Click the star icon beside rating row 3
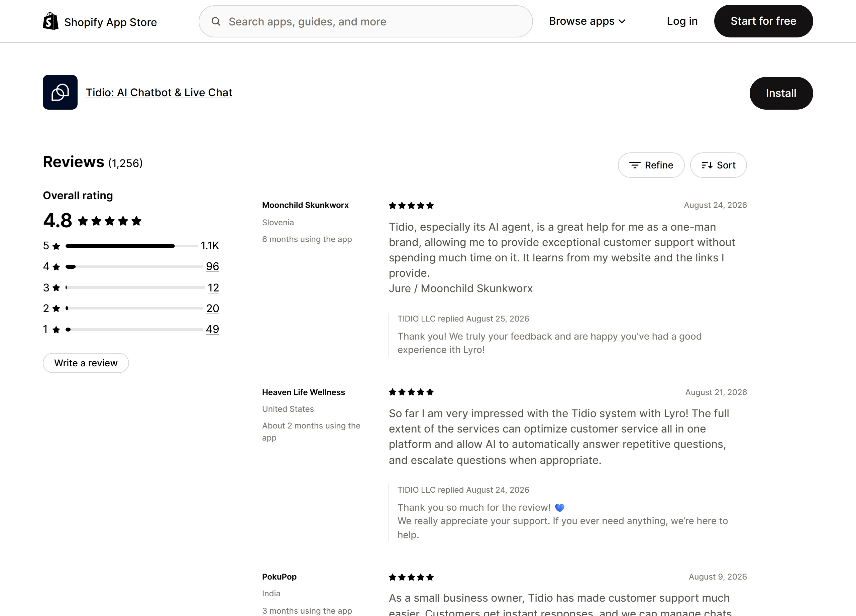The width and height of the screenshot is (856, 616). pos(56,288)
